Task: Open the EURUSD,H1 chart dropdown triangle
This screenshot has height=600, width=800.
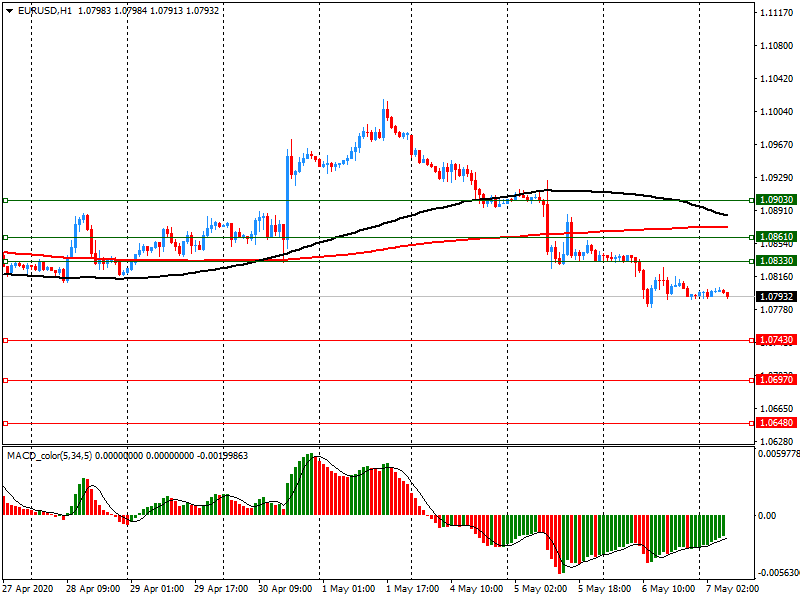Action: coord(10,11)
